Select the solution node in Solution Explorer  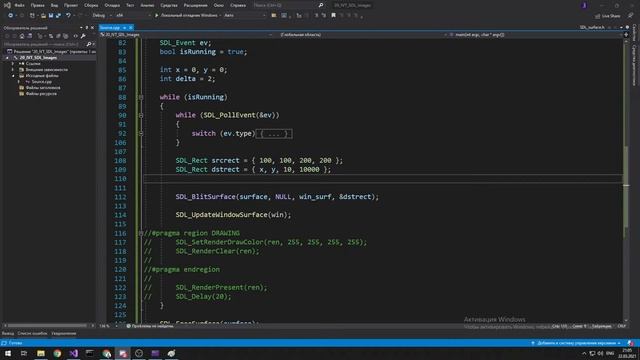coord(51,51)
